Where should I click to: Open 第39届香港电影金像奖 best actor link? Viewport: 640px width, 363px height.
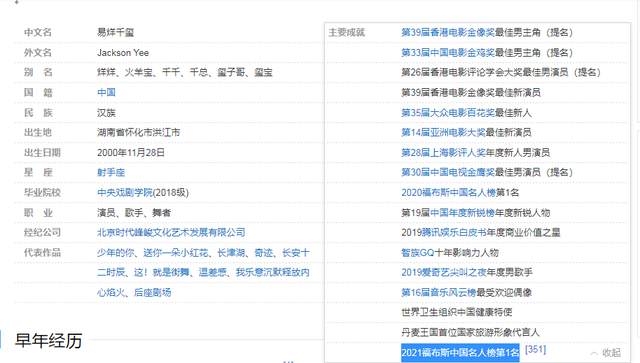coord(448,32)
